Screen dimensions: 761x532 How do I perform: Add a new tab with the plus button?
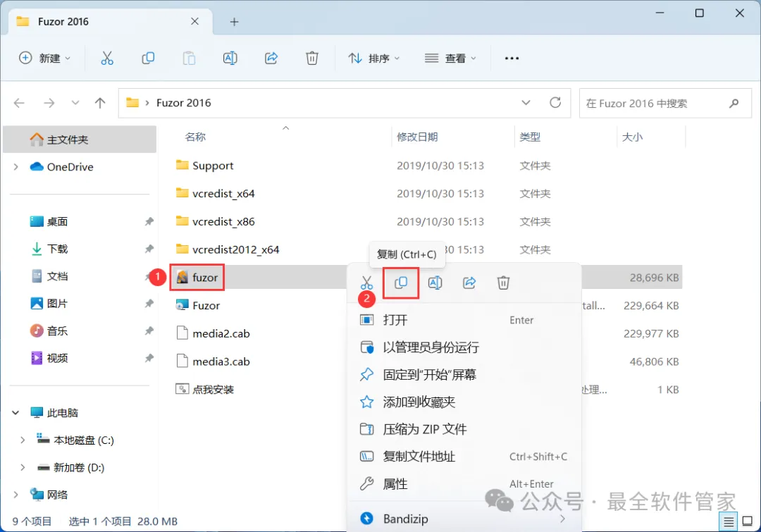(x=234, y=22)
